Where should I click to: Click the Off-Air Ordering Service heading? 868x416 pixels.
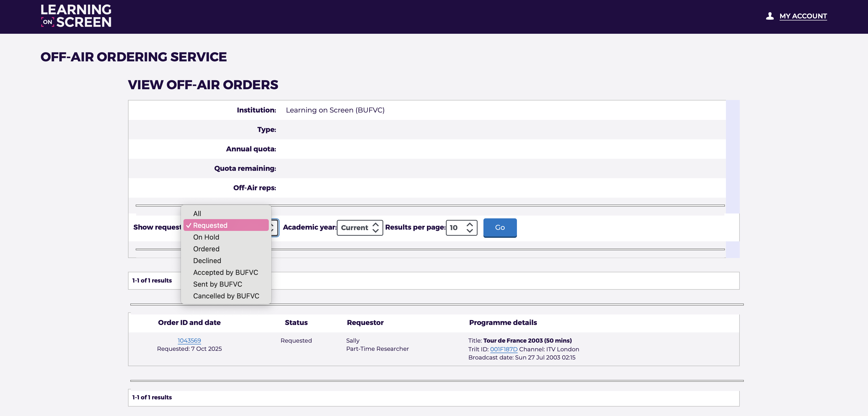134,57
